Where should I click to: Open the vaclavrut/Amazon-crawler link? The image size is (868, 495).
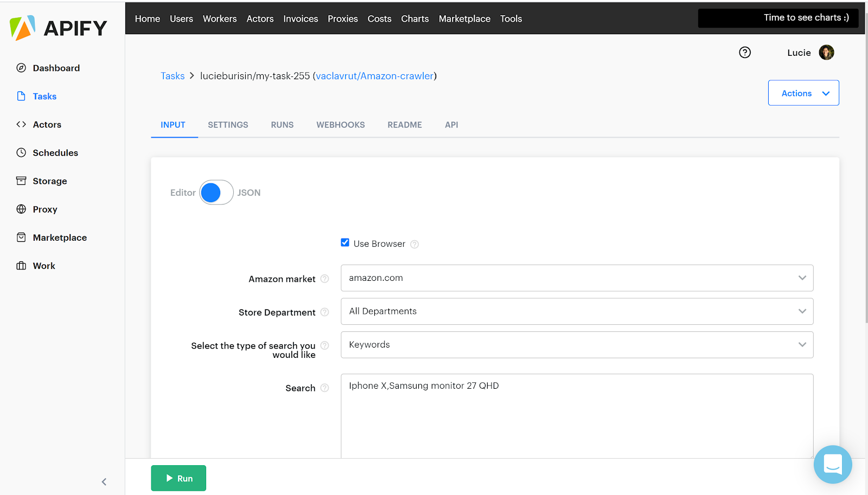coord(375,76)
